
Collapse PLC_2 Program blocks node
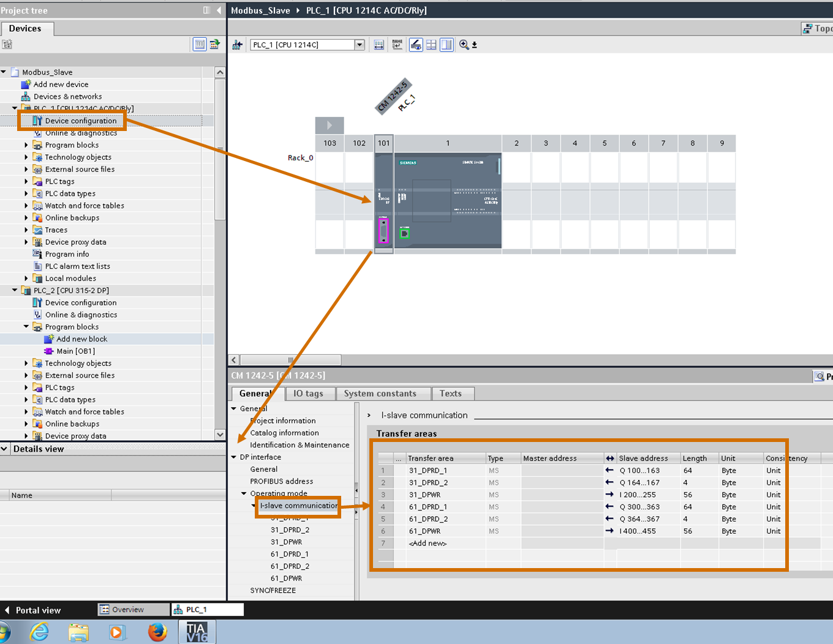click(26, 327)
